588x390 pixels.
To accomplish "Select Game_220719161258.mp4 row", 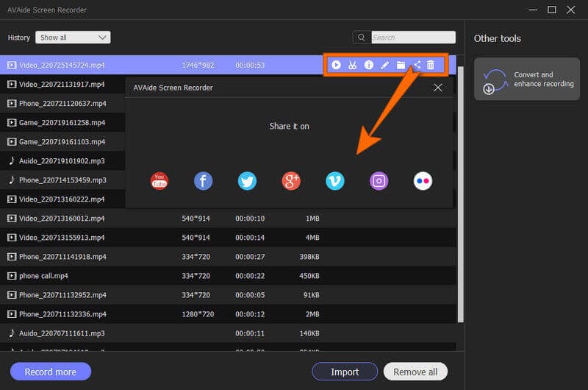I will pos(62,122).
